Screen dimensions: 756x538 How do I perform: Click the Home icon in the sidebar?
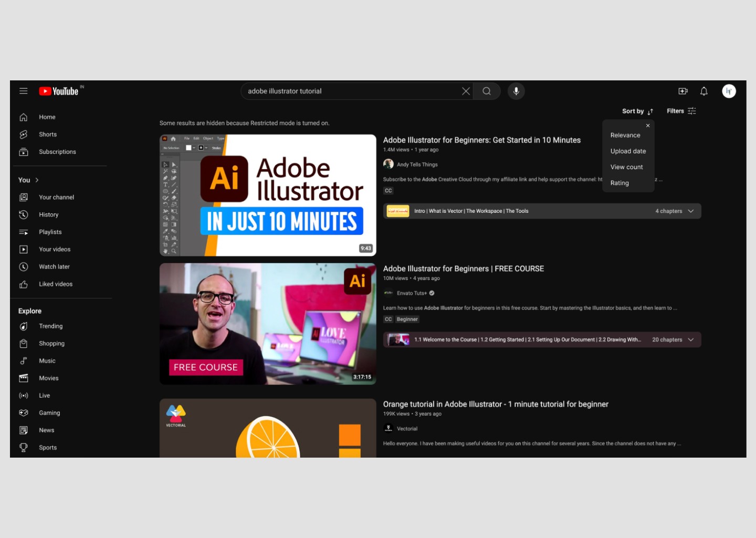[24, 117]
